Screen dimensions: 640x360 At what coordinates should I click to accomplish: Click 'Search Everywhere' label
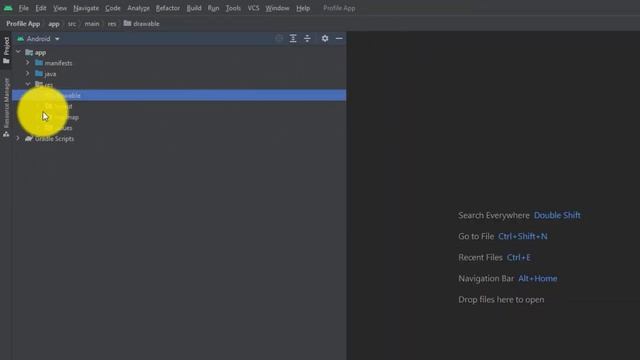point(493,215)
